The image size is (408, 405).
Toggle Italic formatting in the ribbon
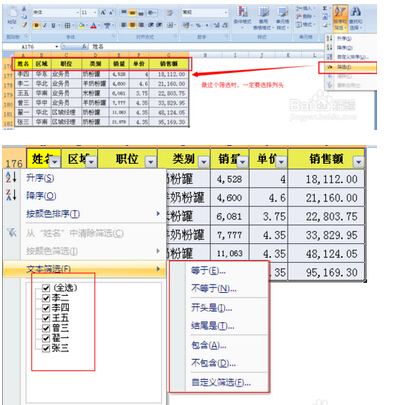45,25
